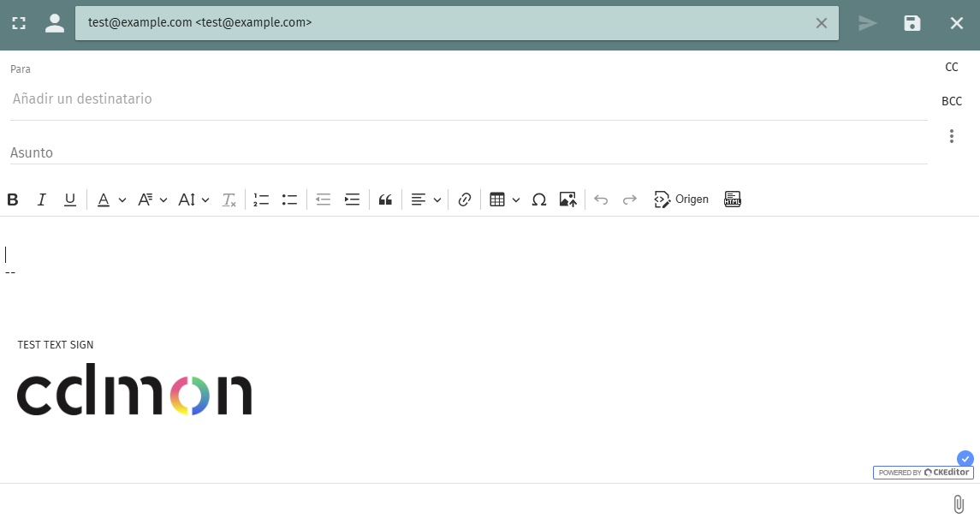Toggle Italic text formatting
This screenshot has height=524, width=980.
pos(41,199)
